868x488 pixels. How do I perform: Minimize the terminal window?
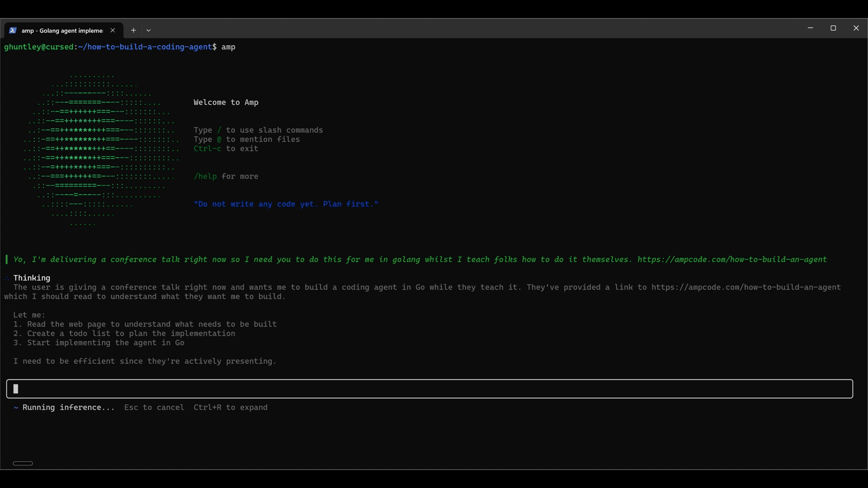pyautogui.click(x=810, y=28)
